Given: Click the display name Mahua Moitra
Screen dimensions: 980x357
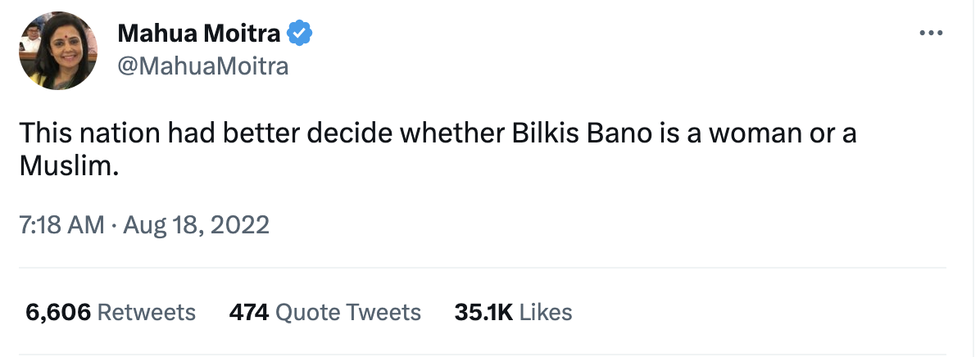Looking at the screenshot, I should coord(200,34).
